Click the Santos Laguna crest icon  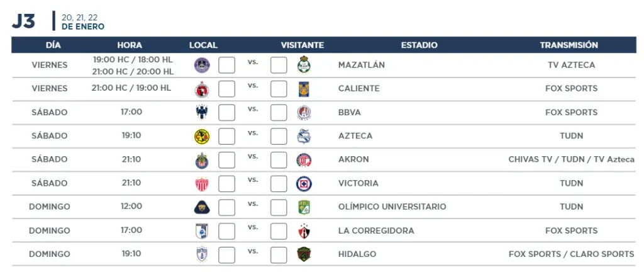click(x=304, y=64)
